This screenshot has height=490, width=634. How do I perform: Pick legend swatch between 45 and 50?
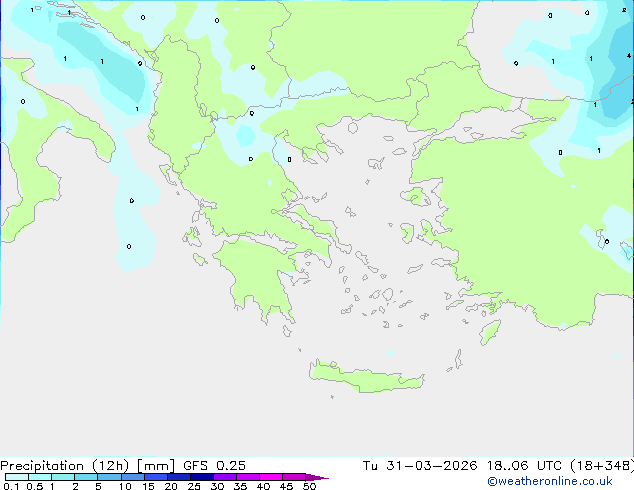tap(294, 477)
